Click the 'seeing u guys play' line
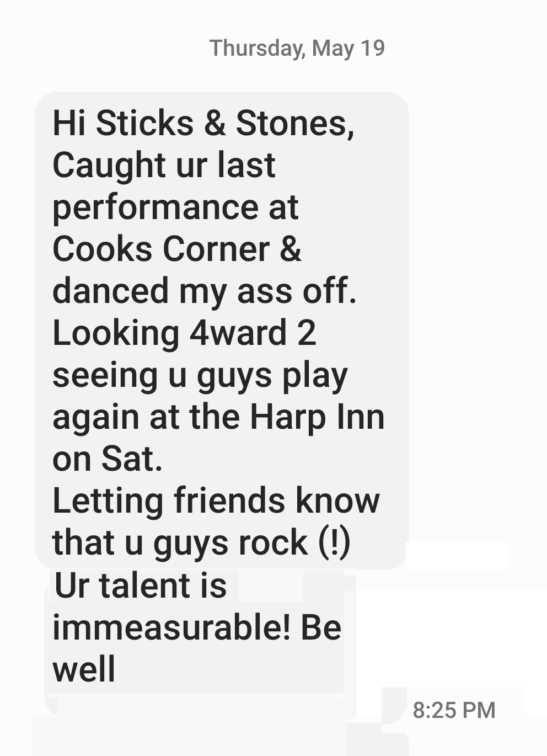Viewport: 547px width, 756px height. pos(200,376)
